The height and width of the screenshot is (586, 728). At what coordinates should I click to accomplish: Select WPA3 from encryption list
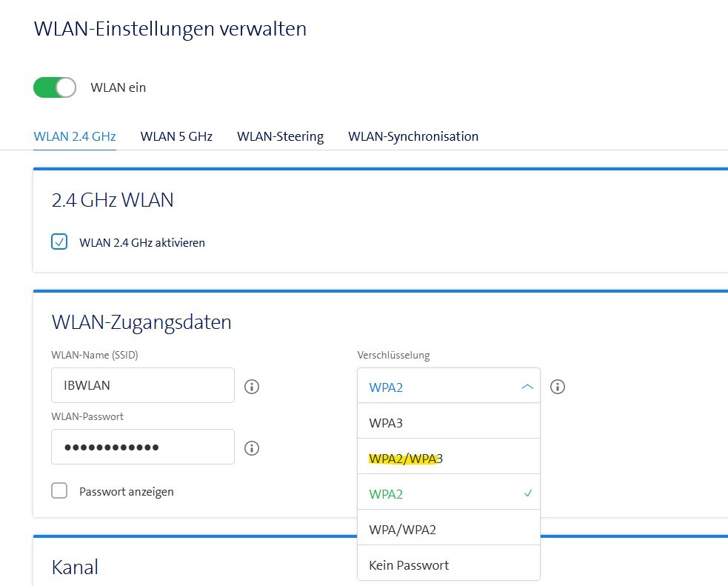pos(448,423)
